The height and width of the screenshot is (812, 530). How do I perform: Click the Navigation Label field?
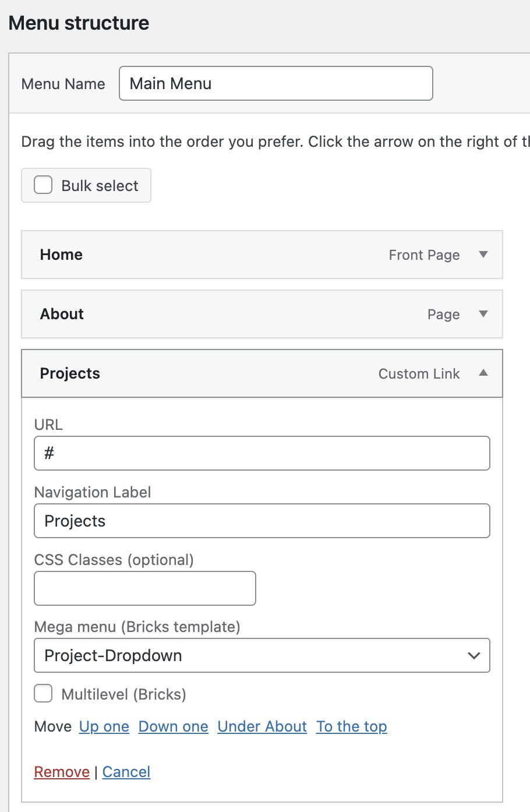(x=262, y=521)
